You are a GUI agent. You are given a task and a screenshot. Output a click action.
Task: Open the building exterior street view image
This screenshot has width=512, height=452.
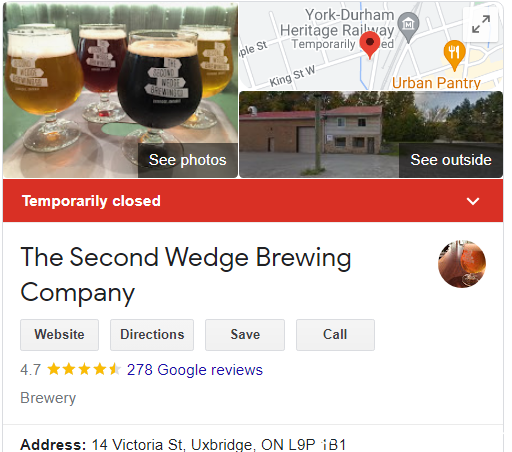[x=371, y=134]
